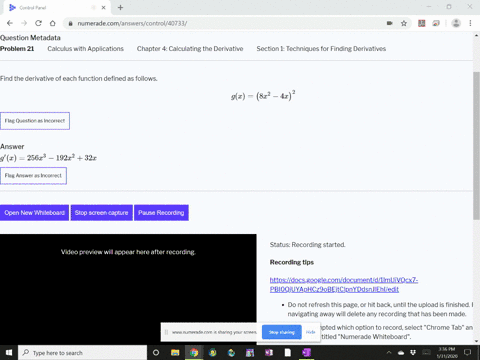Navigate back with the back arrow
This screenshot has height=360, width=480.
(10, 23)
